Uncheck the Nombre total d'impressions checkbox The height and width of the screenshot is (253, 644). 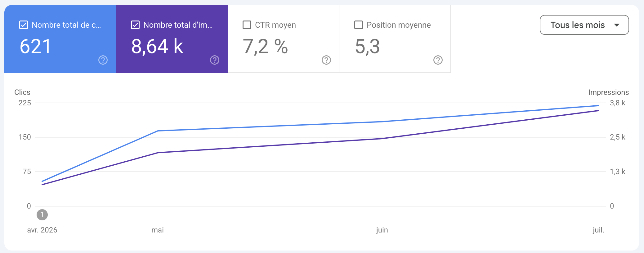point(135,25)
